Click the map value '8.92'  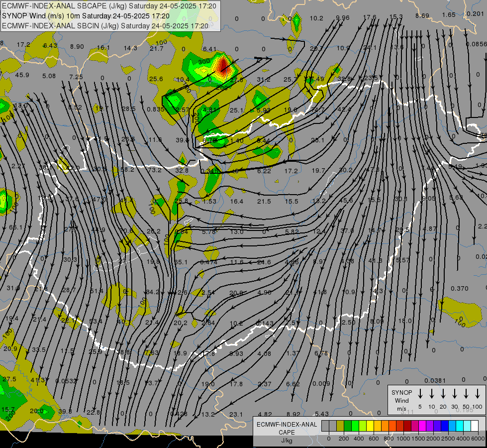coord(293,414)
